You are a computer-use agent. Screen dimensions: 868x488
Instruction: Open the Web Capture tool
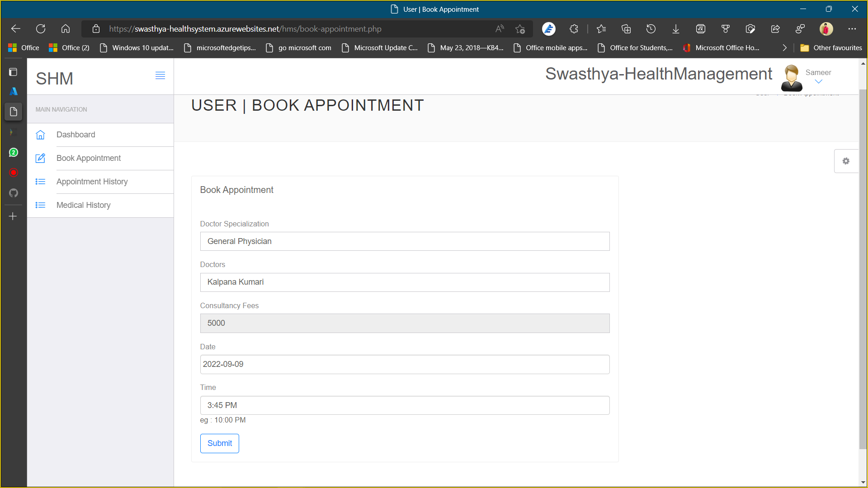pyautogui.click(x=750, y=28)
